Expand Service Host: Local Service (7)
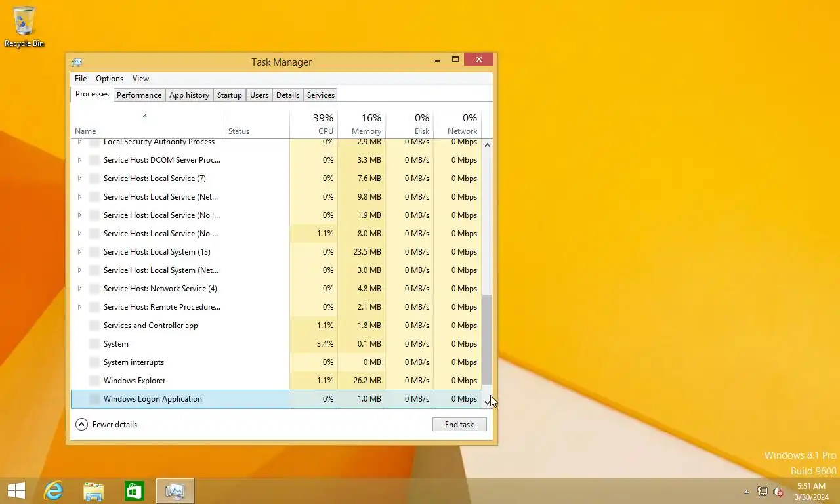 (x=79, y=178)
